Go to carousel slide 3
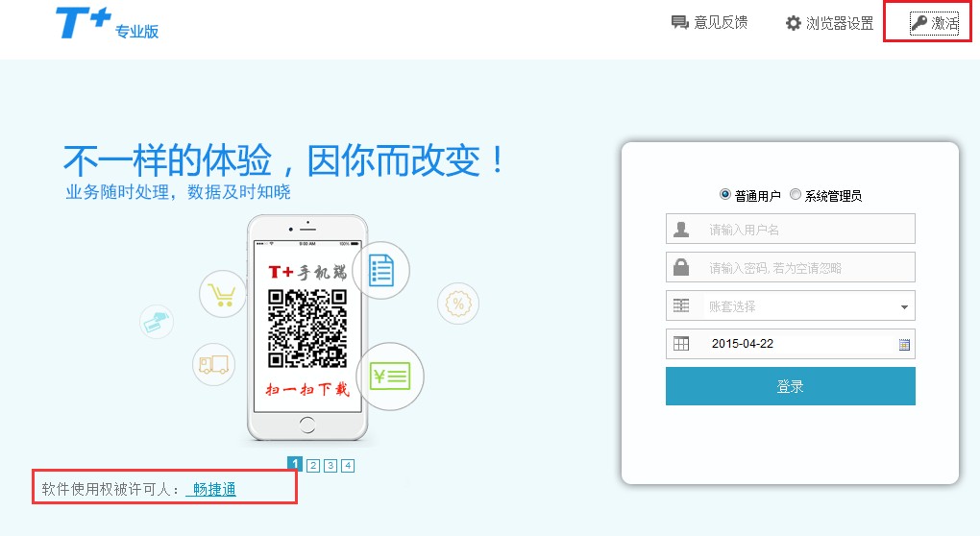The image size is (980, 536). coord(331,466)
